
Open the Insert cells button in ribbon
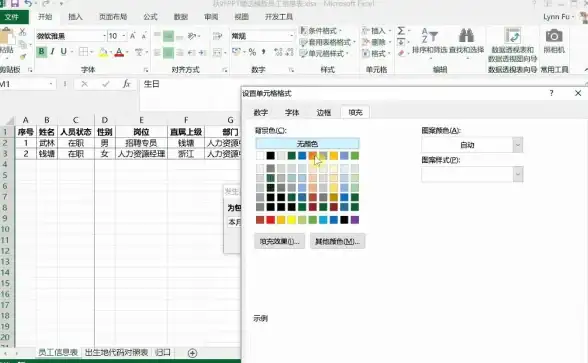pos(376,31)
